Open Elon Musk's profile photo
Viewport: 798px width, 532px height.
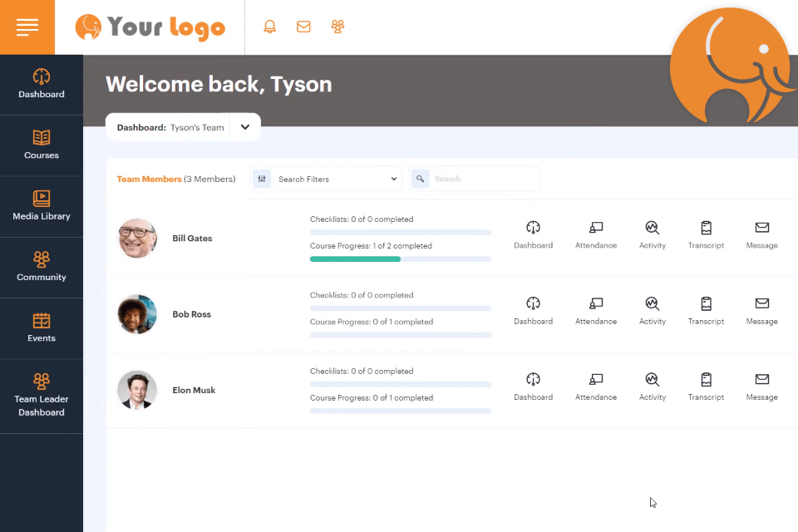pyautogui.click(x=137, y=390)
